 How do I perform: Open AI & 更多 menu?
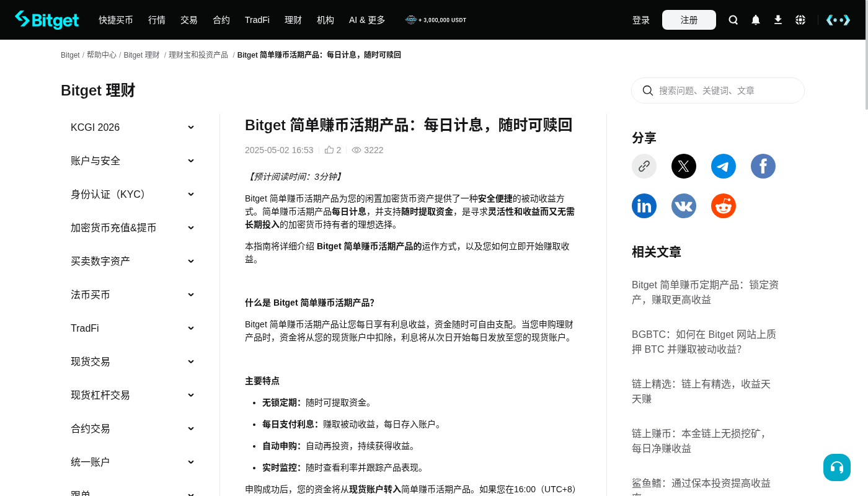(367, 20)
